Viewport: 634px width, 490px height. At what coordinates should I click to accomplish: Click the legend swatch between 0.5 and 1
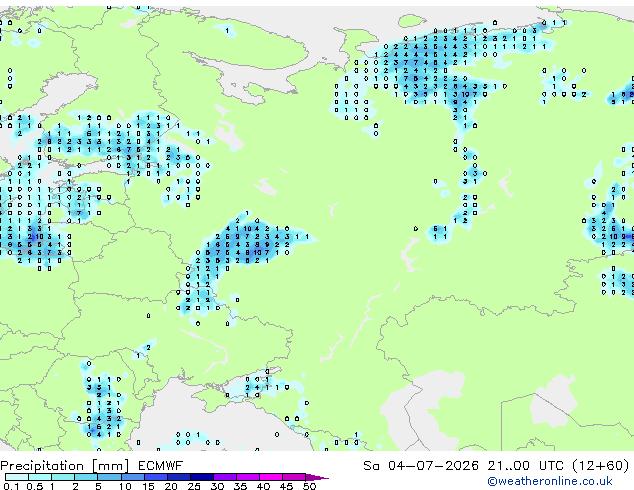click(x=40, y=477)
